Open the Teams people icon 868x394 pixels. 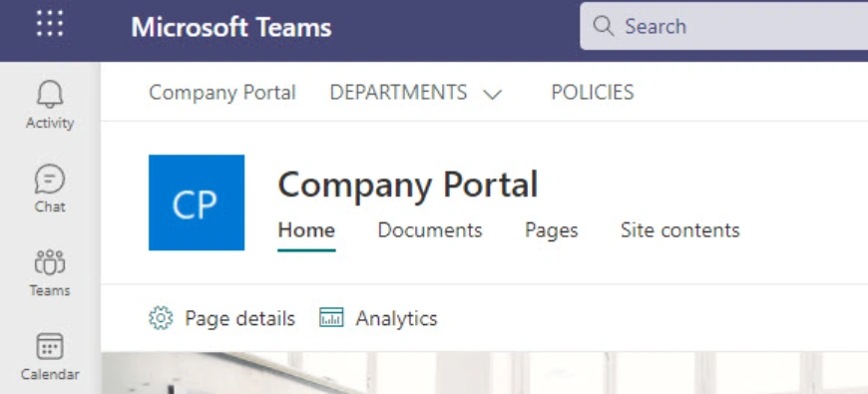point(50,263)
